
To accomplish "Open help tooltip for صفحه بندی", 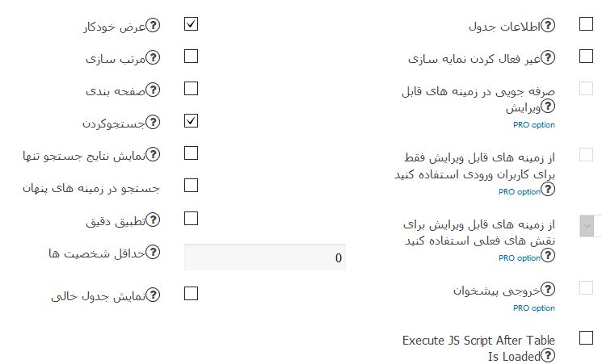I will 153,90.
